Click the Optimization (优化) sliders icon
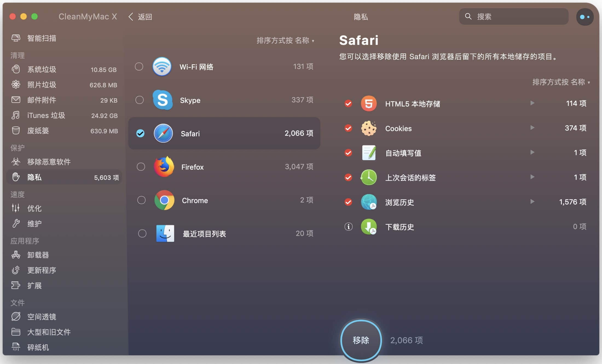The width and height of the screenshot is (602, 364). pyautogui.click(x=16, y=208)
